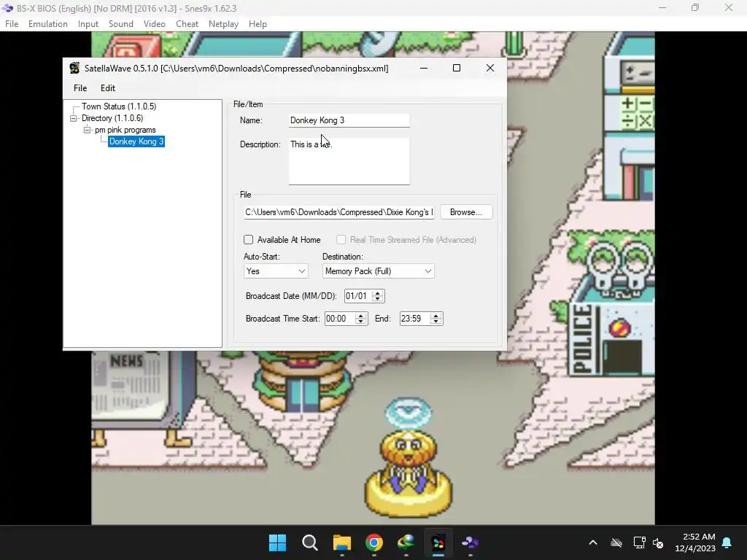The width and height of the screenshot is (747, 560).
Task: Click the End time value field
Action: (x=415, y=319)
